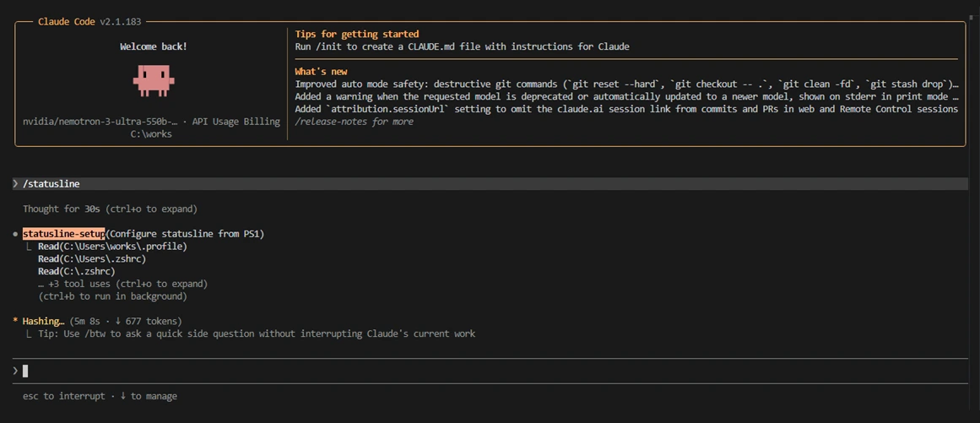
Task: Click the 'C:\works' directory path
Action: coord(150,133)
